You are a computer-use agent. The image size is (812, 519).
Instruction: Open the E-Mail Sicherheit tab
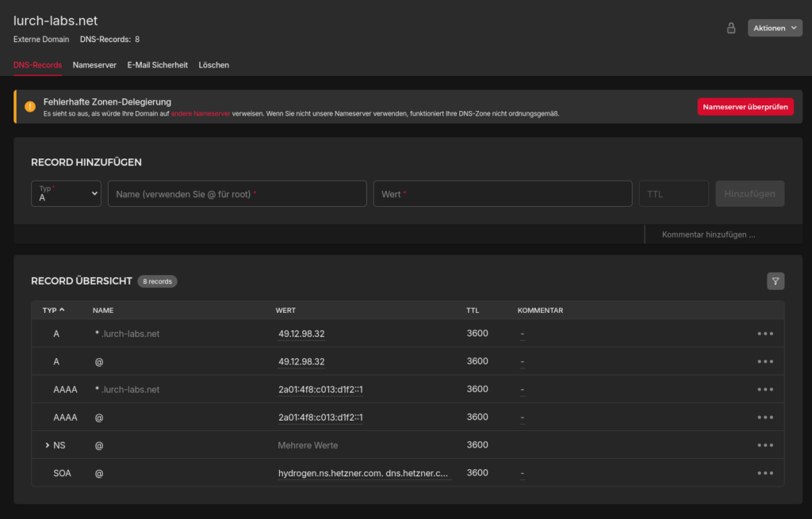(157, 65)
